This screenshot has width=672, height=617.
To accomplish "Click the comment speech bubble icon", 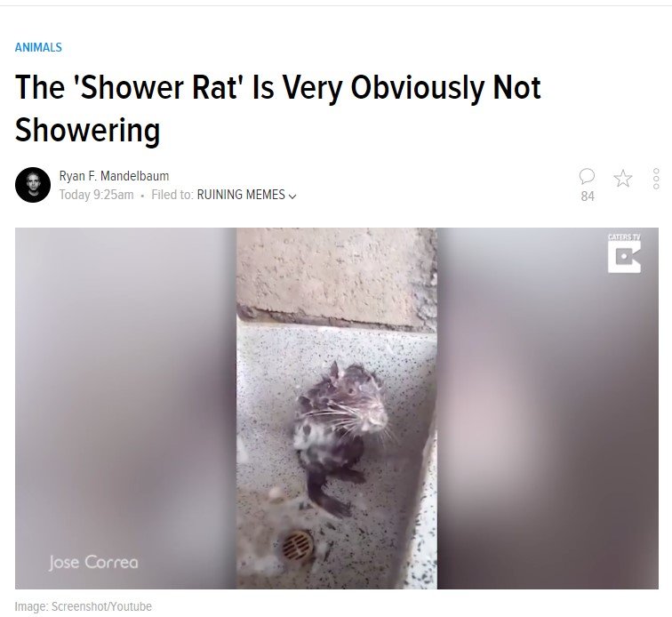I will coord(587,176).
